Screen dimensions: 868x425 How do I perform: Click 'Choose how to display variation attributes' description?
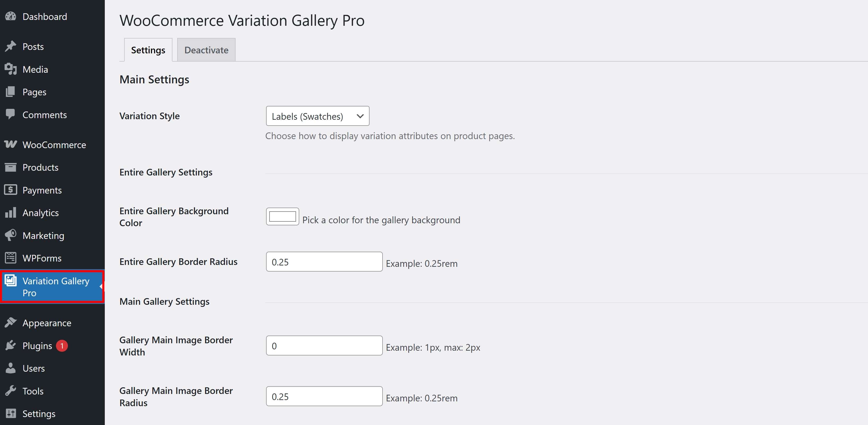(390, 136)
